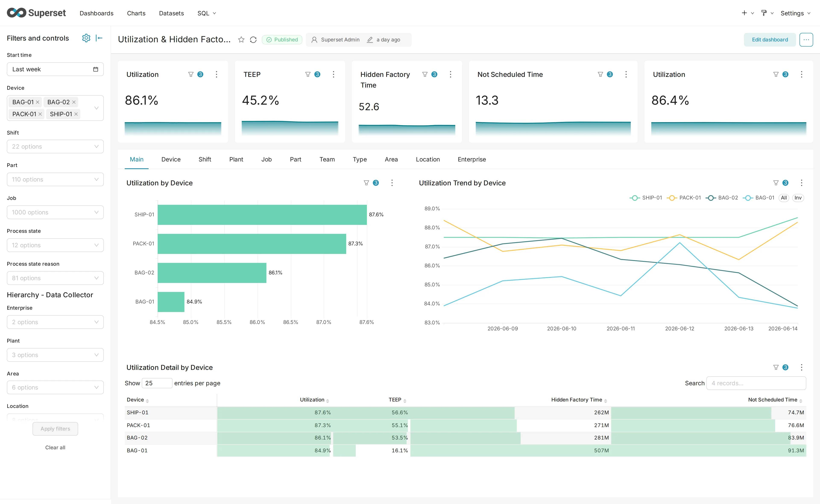
Task: Open Utilization Trend by Device kebab menu
Action: [x=802, y=183]
